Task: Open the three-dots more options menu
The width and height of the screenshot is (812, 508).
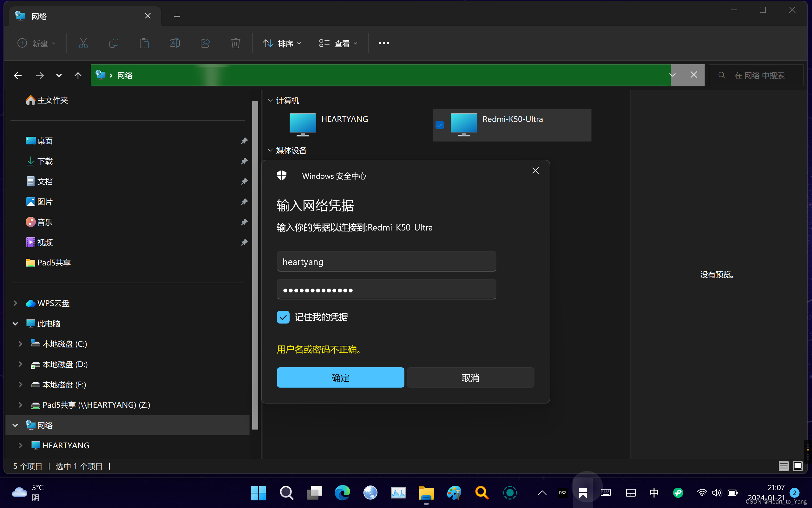Action: point(384,43)
